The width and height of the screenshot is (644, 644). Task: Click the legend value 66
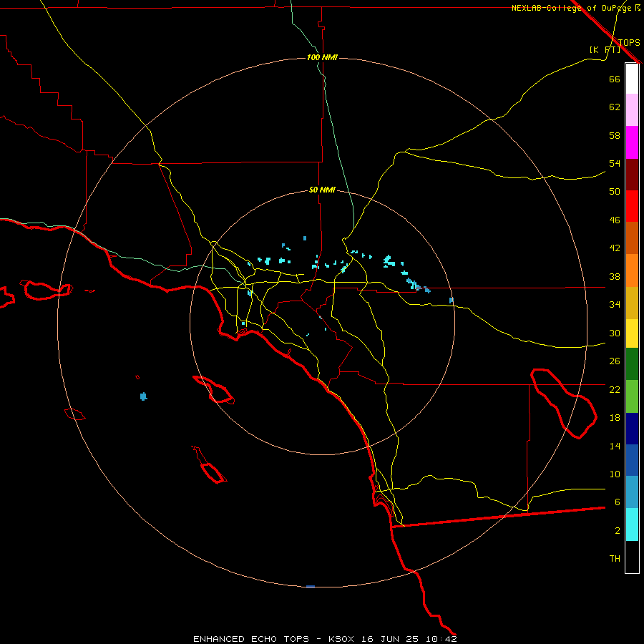615,79
